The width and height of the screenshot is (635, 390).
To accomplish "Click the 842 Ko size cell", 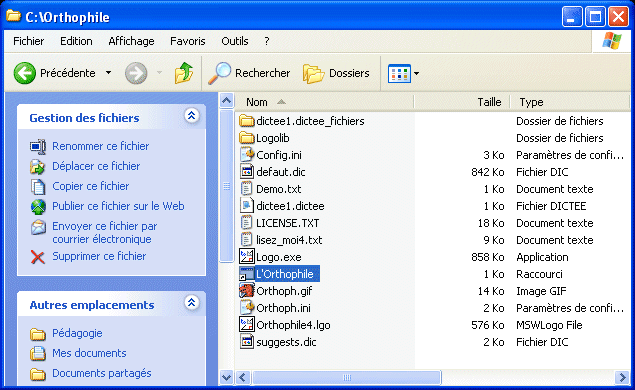I will coord(488,172).
